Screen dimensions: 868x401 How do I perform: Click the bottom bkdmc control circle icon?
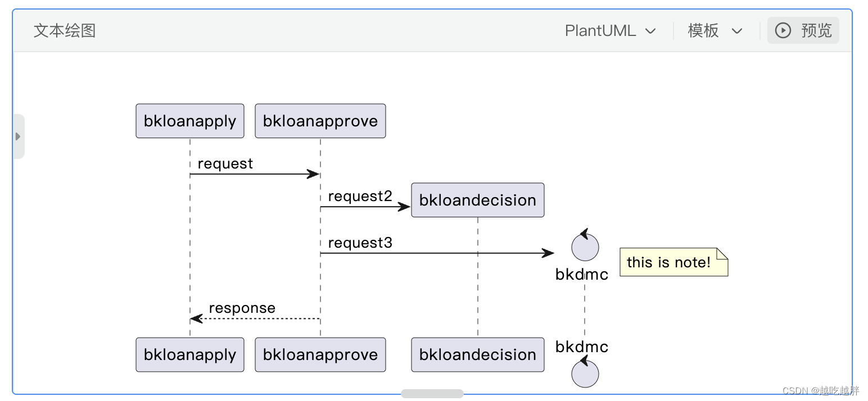point(585,373)
